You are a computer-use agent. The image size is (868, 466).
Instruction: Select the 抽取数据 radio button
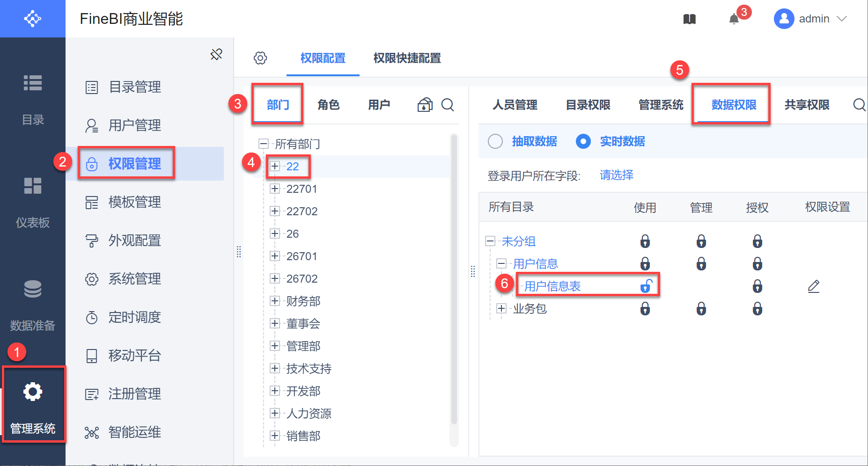pyautogui.click(x=495, y=141)
